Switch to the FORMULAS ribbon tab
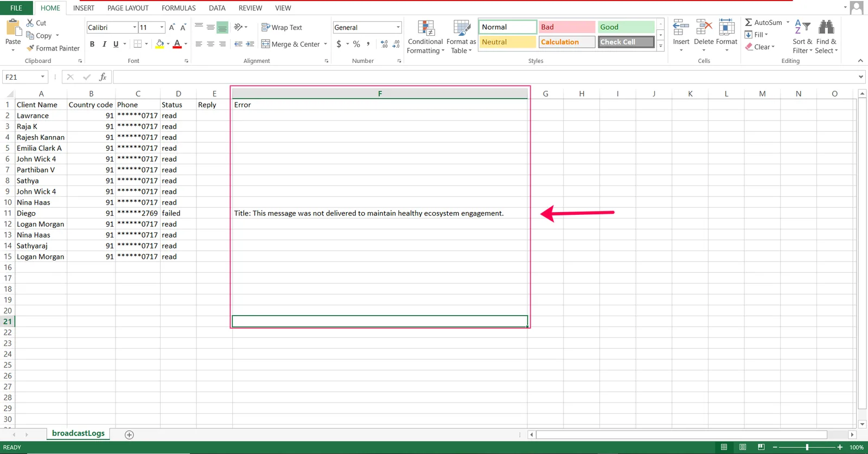The height and width of the screenshot is (454, 868). 178,8
